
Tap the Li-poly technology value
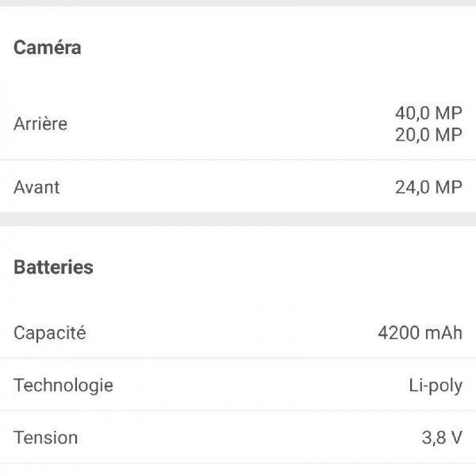pyautogui.click(x=436, y=386)
